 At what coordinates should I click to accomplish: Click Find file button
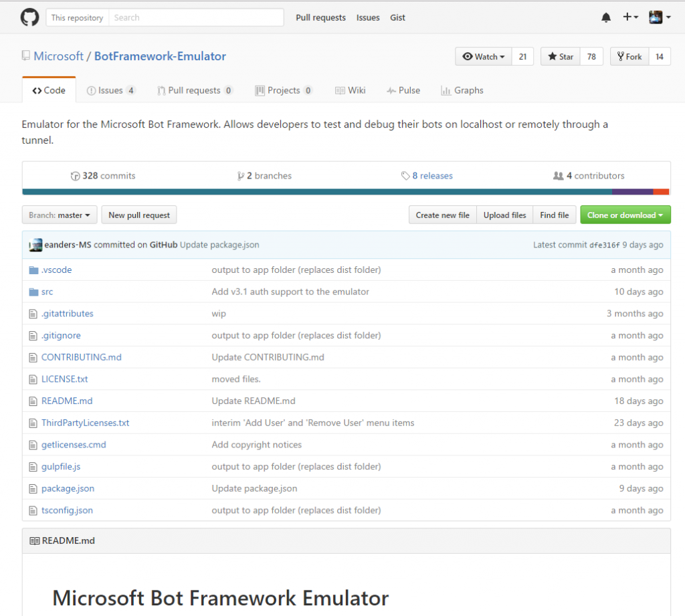point(555,215)
